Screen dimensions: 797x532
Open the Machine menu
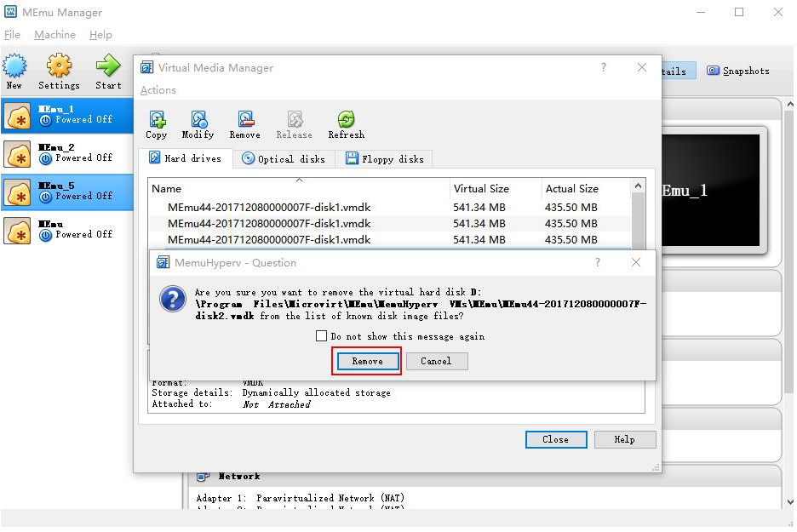[54, 35]
